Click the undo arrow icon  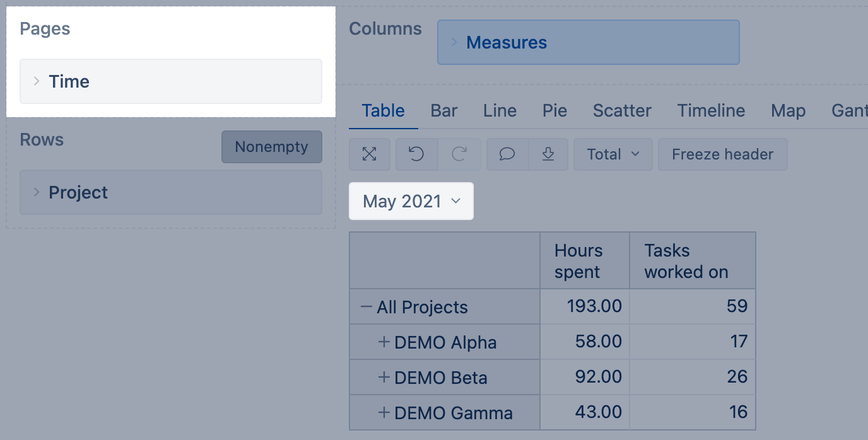click(x=416, y=154)
